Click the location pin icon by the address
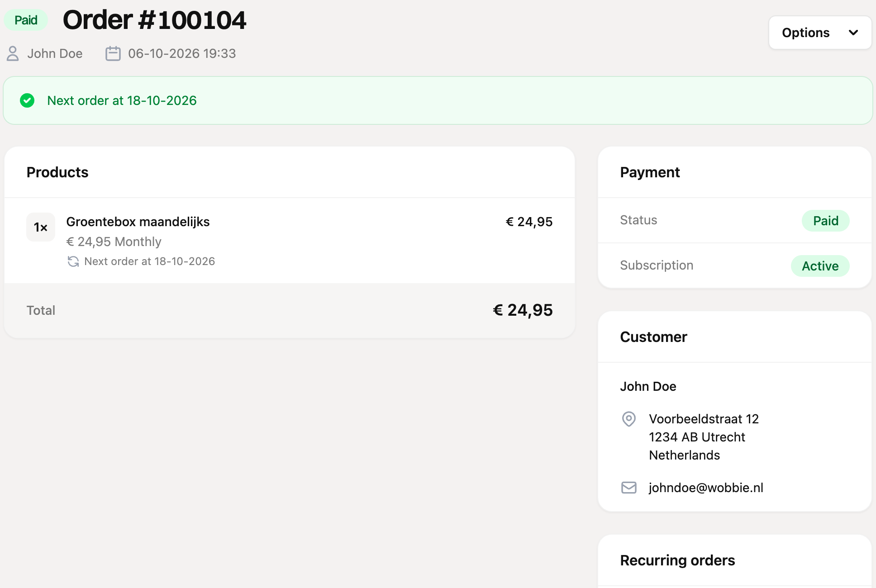 [629, 419]
